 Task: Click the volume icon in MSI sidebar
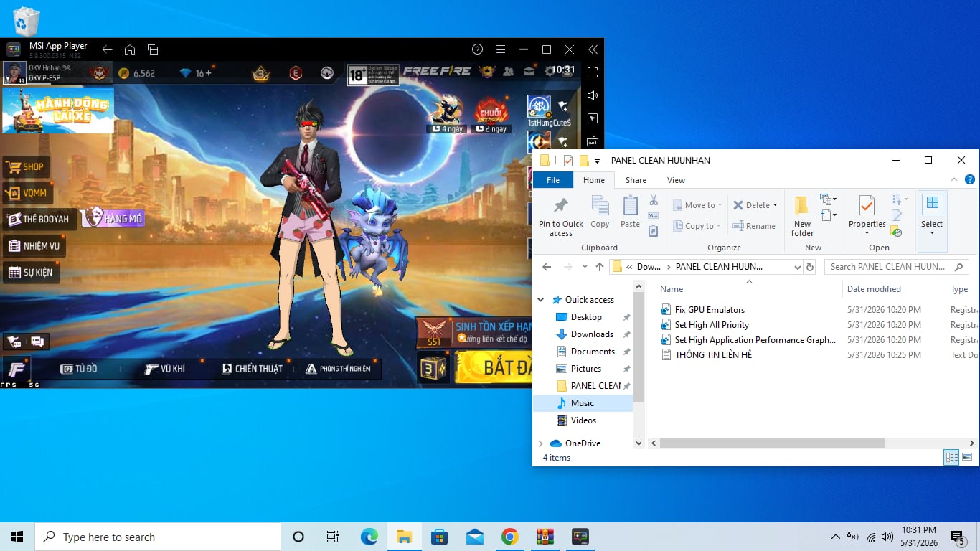(593, 95)
